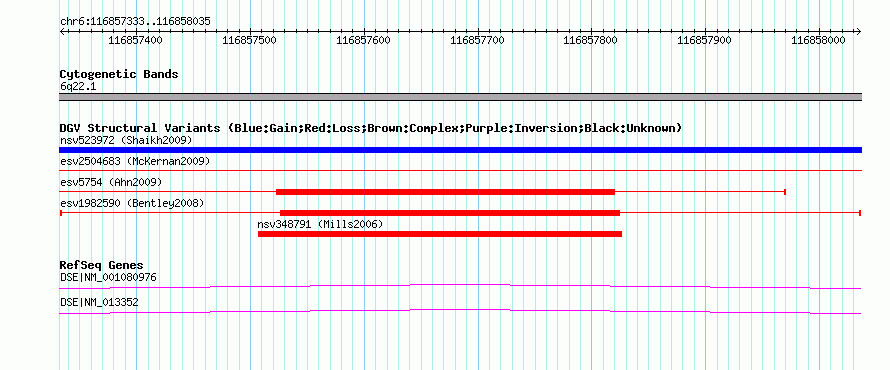
Task: Open variant label esv5754 (Ahn2009)
Action: [x=111, y=182]
